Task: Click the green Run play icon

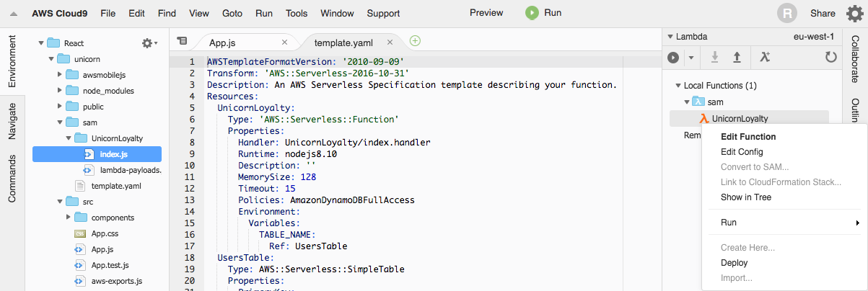Action: coord(532,12)
